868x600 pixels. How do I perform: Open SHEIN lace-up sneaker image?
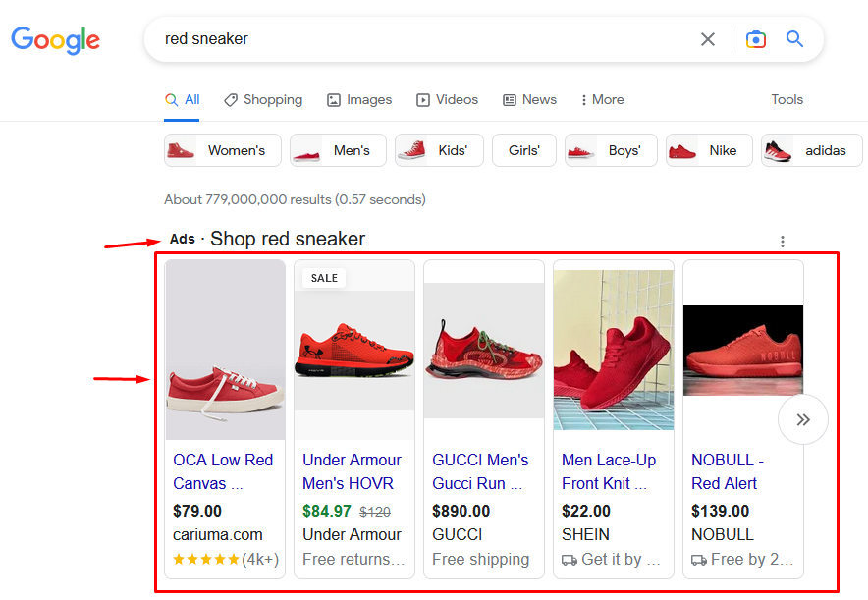614,350
